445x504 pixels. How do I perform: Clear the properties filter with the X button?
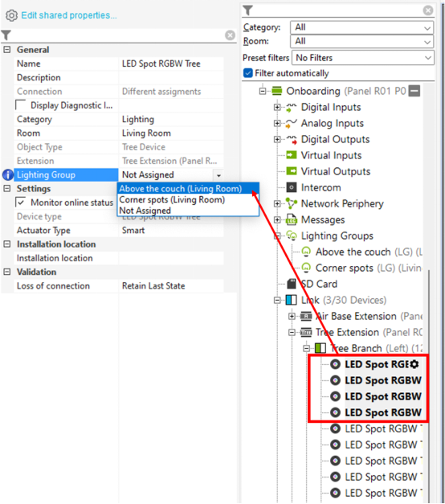click(230, 35)
